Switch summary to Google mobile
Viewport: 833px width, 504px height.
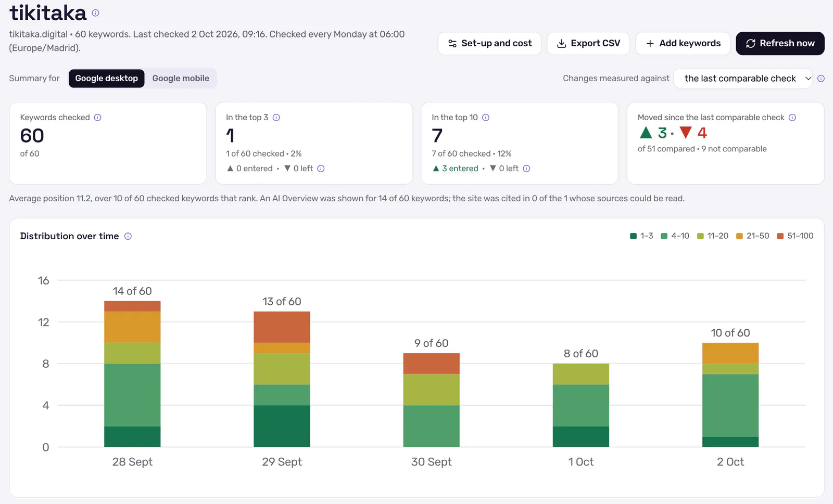[x=181, y=79]
